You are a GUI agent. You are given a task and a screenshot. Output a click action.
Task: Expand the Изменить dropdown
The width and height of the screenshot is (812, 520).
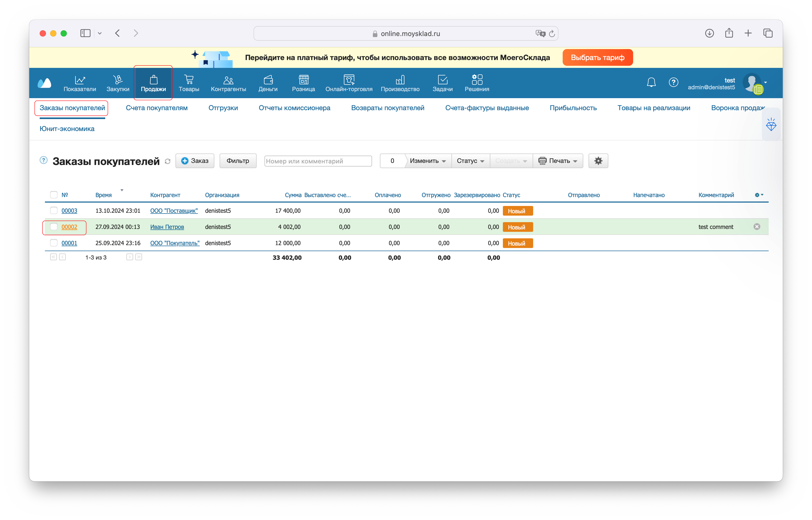(x=427, y=161)
